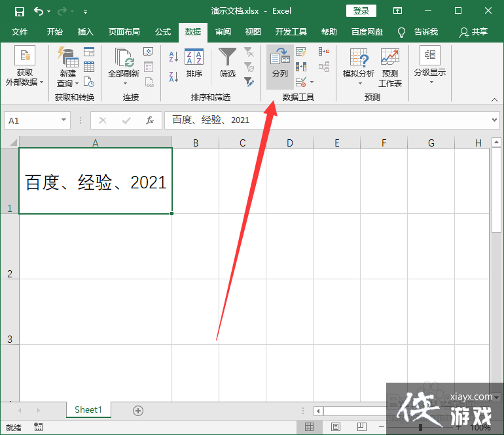
Task: Open ribbon display options icon
Action: coord(397,11)
